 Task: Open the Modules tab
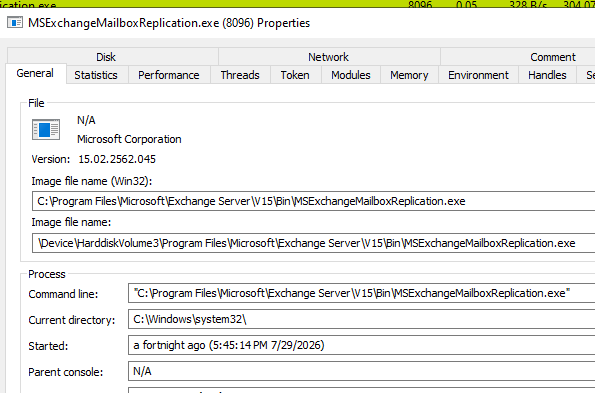coord(351,75)
